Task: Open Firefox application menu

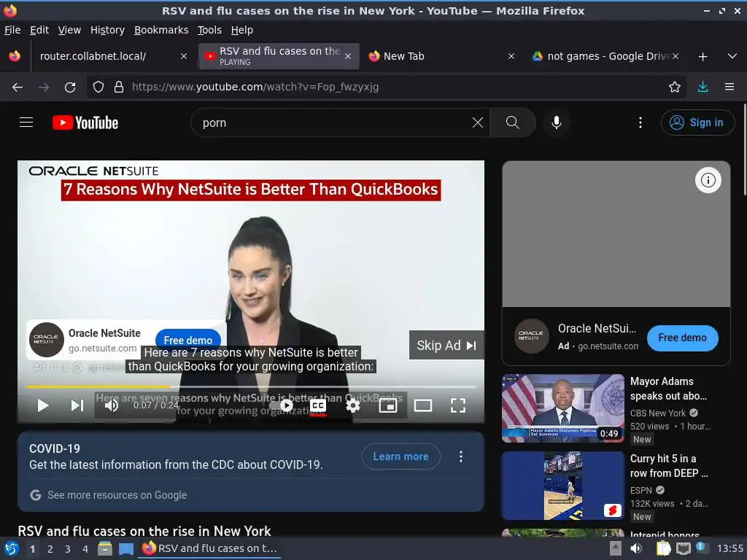Action: coord(729,87)
